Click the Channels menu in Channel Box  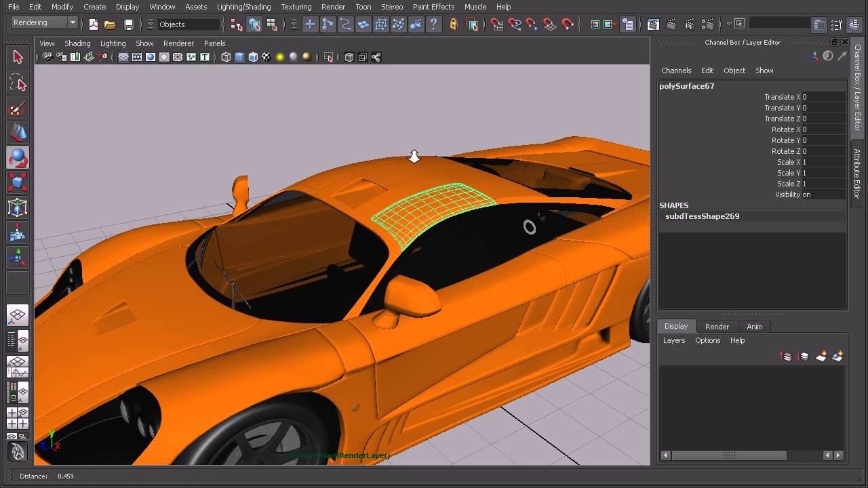(675, 70)
